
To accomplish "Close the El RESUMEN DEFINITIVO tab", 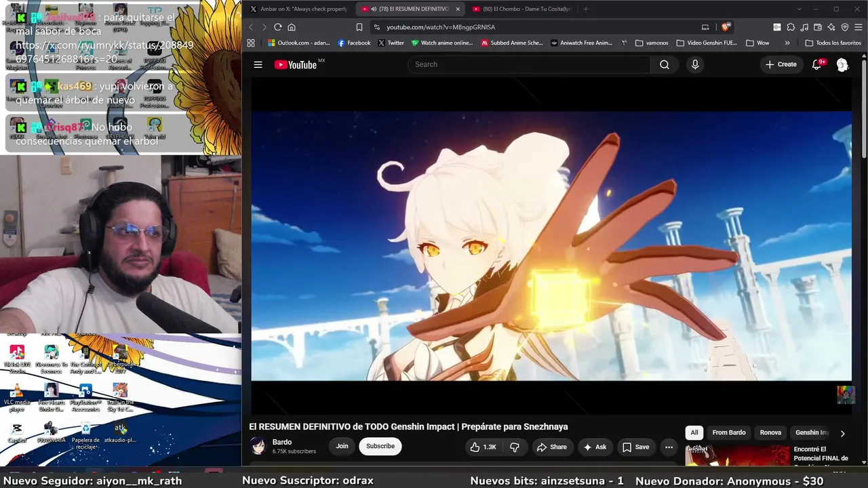I will [458, 9].
